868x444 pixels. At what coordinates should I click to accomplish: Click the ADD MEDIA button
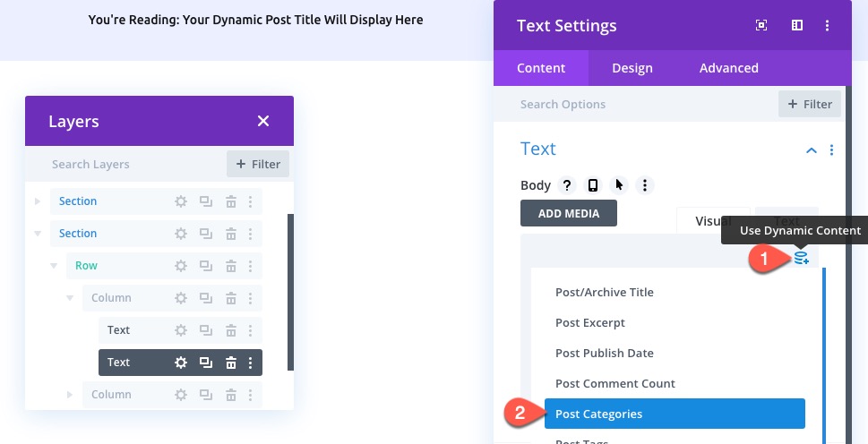[569, 213]
